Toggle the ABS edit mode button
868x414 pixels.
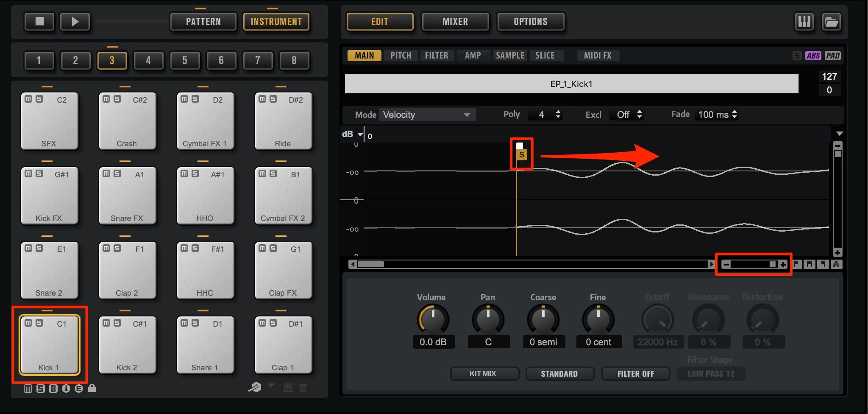click(x=813, y=56)
